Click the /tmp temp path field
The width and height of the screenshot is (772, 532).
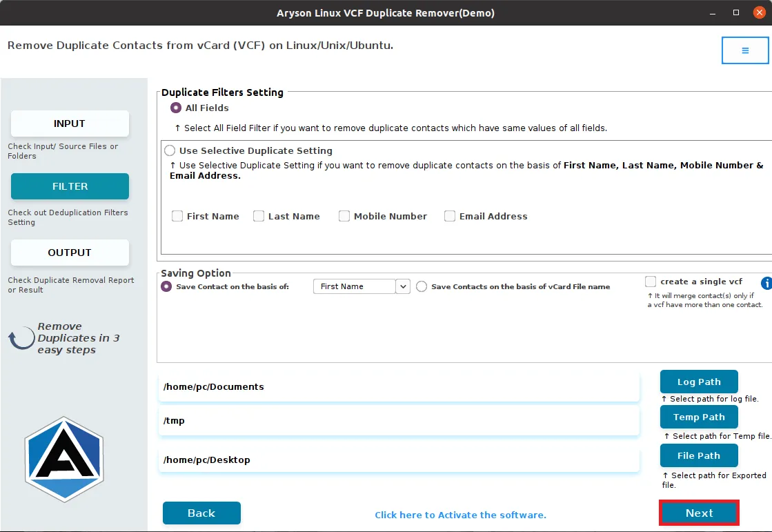point(399,421)
